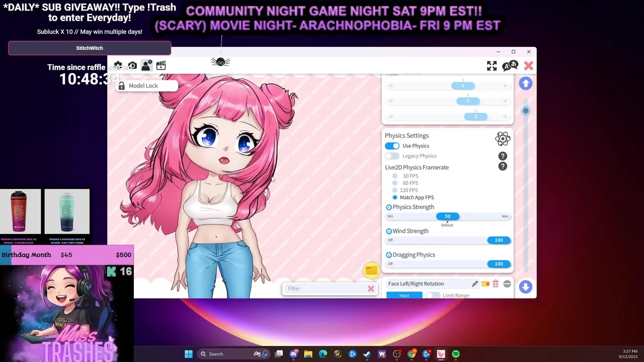Select 30 FPS radio option
The height and width of the screenshot is (362, 644).
click(395, 176)
